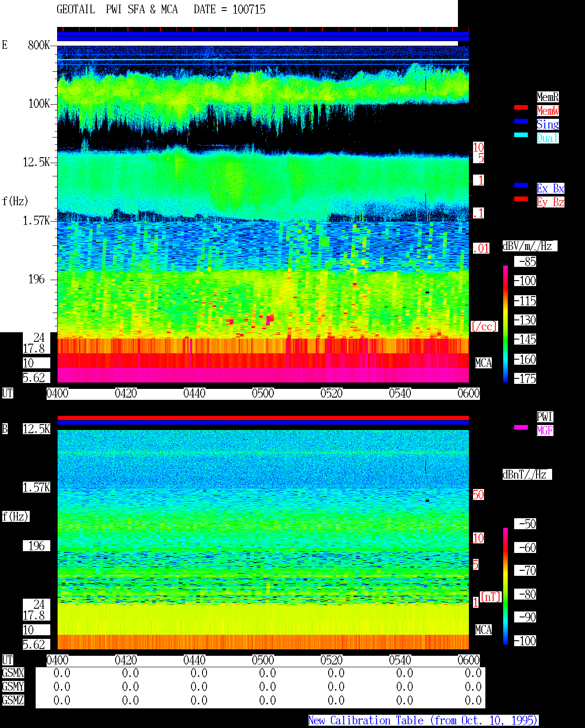The image size is (585, 728).
Task: Open the New Calibration Table link
Action: pos(423,721)
